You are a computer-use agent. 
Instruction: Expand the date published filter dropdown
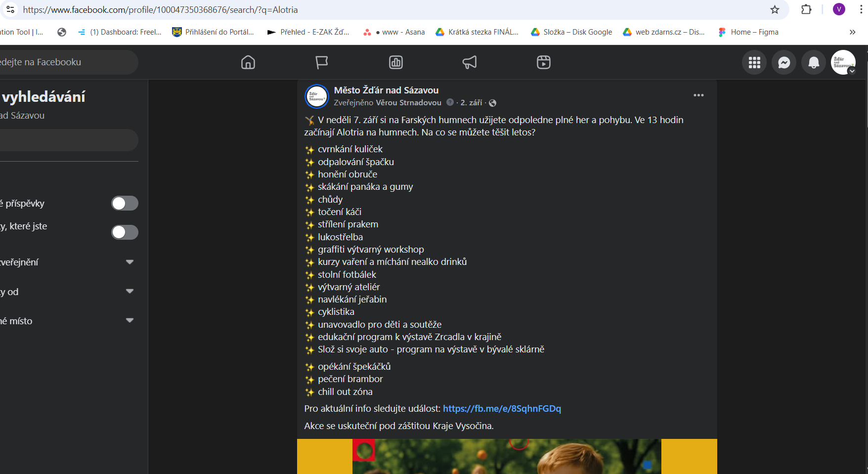[130, 262]
